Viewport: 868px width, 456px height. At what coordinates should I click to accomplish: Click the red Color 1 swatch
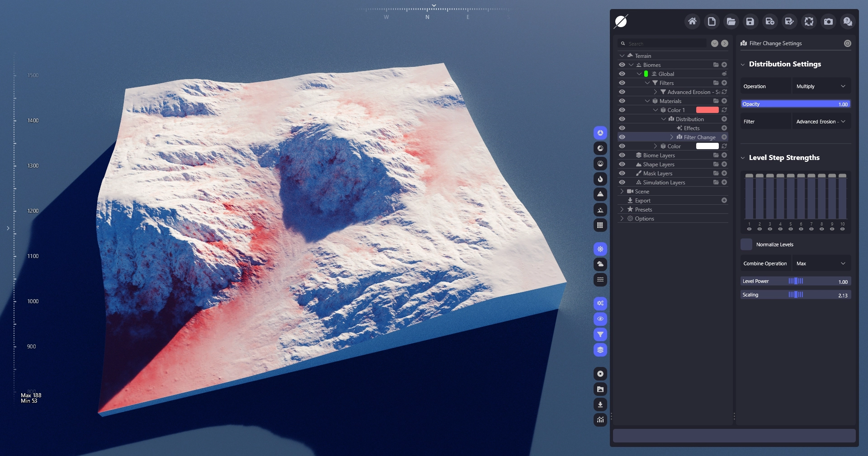[x=707, y=110]
